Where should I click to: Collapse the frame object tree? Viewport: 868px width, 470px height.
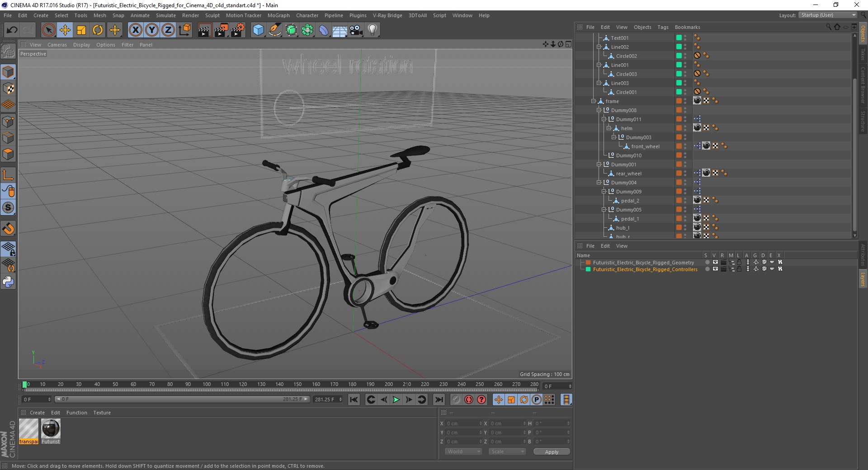[593, 101]
